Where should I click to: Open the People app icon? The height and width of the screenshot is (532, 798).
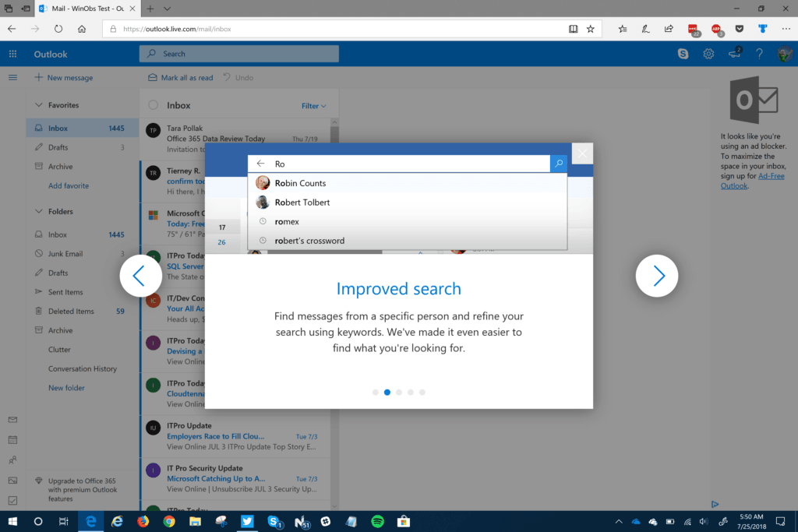12,460
